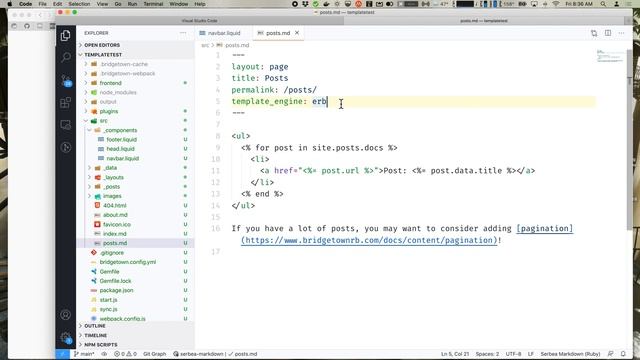This screenshot has width=640, height=360.
Task: Open the Extensions view in activity bar
Action: [65, 102]
